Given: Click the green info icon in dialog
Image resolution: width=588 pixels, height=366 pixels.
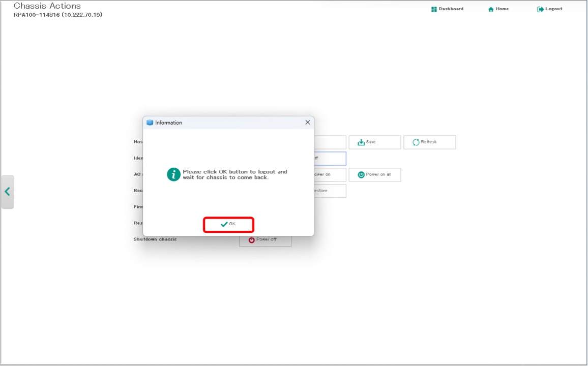Looking at the screenshot, I should [173, 174].
